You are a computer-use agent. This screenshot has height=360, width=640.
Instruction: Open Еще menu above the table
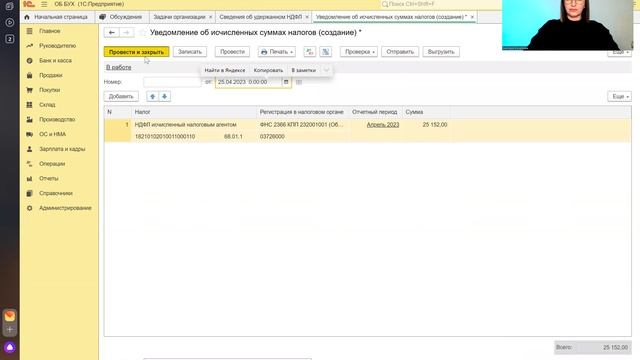620,96
